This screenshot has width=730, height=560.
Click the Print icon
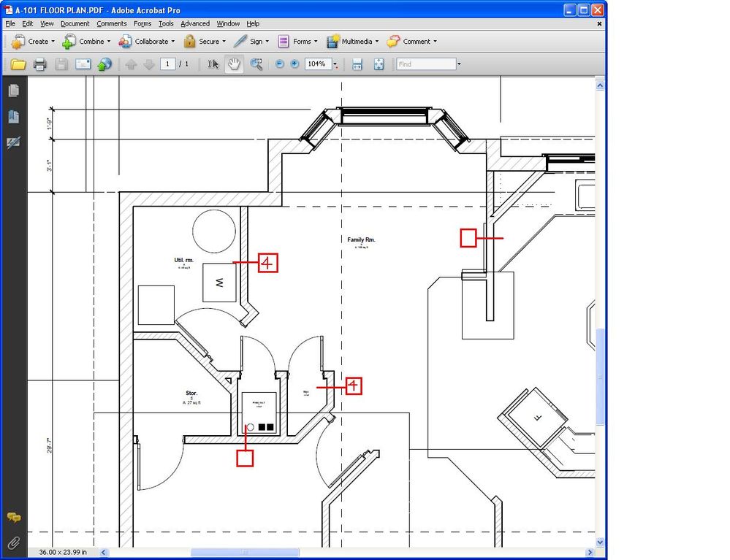[40, 64]
